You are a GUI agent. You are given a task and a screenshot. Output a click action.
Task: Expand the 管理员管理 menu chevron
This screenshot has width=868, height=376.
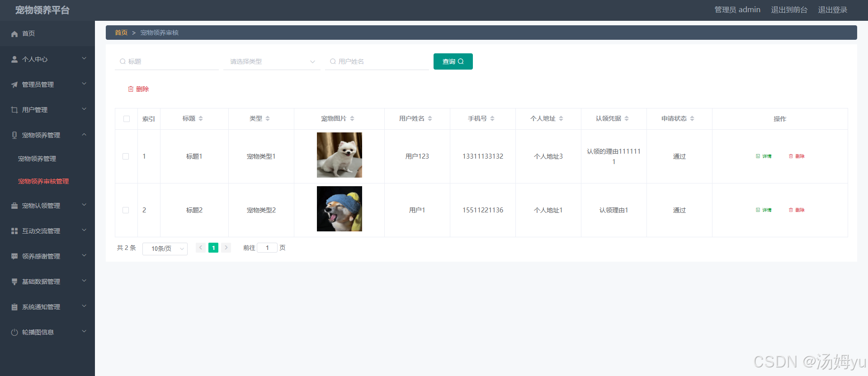click(84, 84)
